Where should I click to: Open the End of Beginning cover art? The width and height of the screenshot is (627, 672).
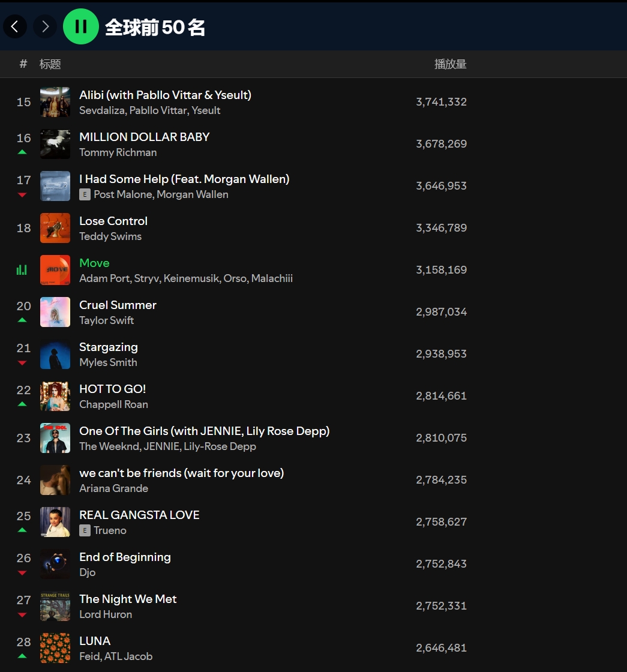click(x=55, y=564)
